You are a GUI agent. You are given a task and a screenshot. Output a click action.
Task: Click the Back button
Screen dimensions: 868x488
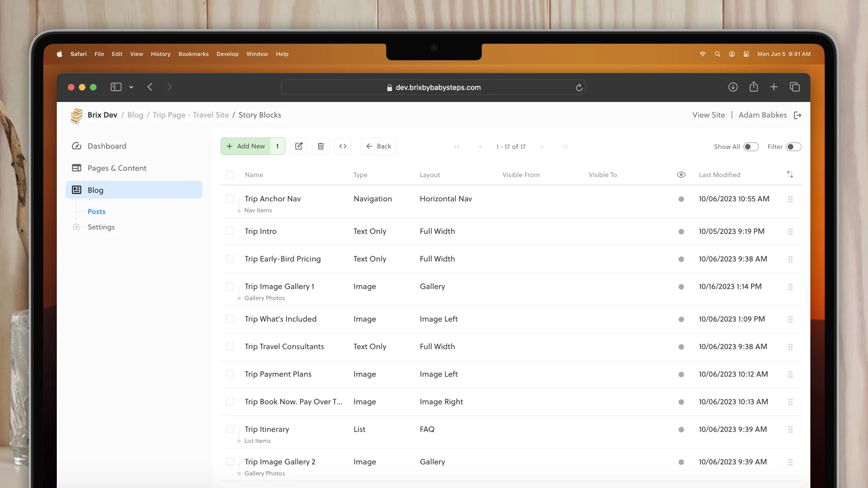(x=378, y=146)
